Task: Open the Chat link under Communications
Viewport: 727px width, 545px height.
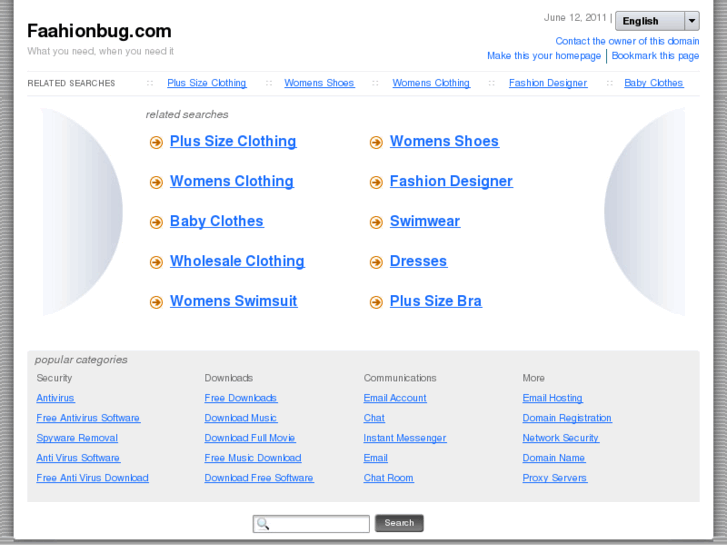Action: 374,418
